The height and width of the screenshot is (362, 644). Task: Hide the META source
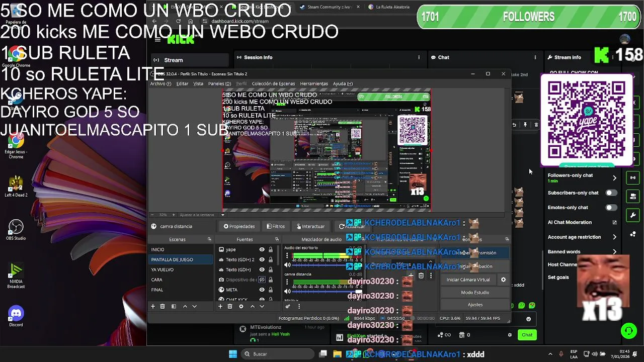[x=262, y=290]
